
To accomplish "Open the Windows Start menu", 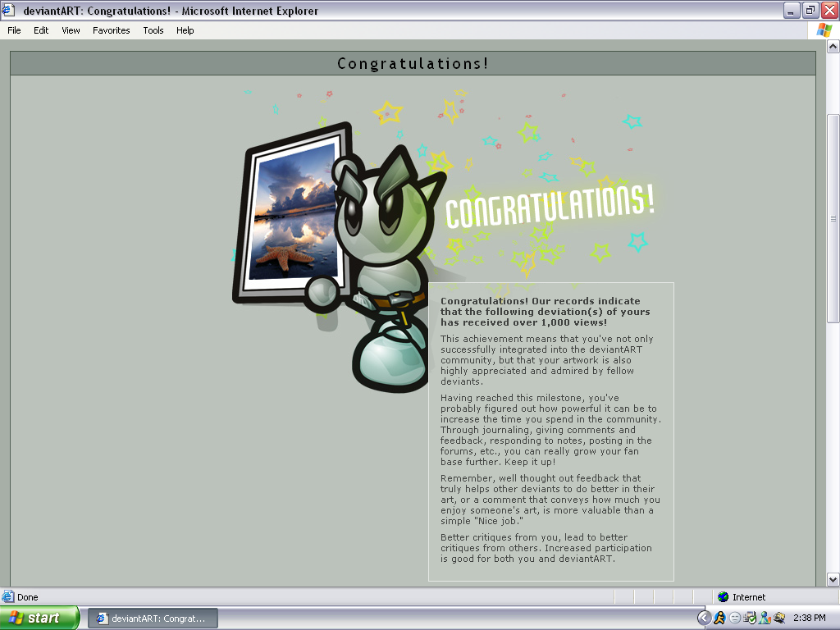I will pos(39,619).
